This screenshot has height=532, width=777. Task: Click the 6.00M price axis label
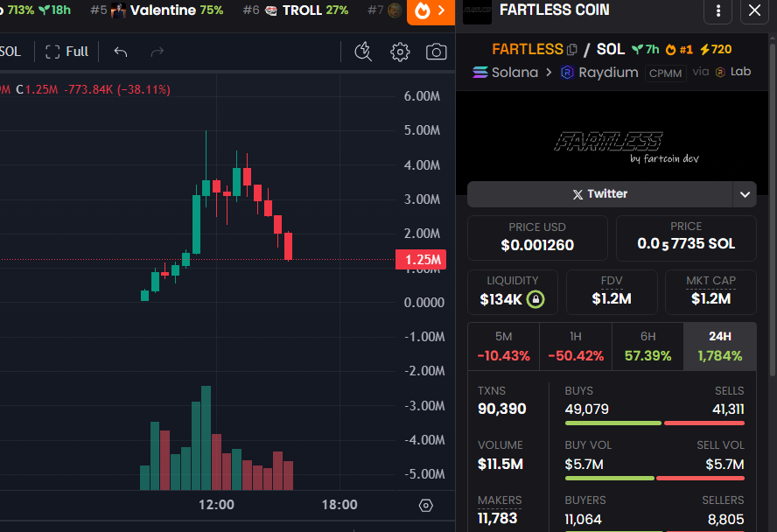coord(423,96)
